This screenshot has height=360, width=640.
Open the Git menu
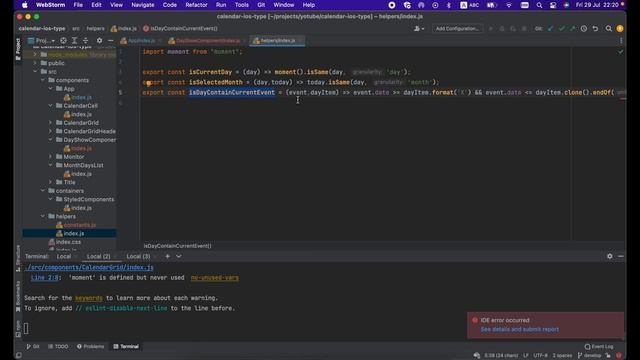261,5
